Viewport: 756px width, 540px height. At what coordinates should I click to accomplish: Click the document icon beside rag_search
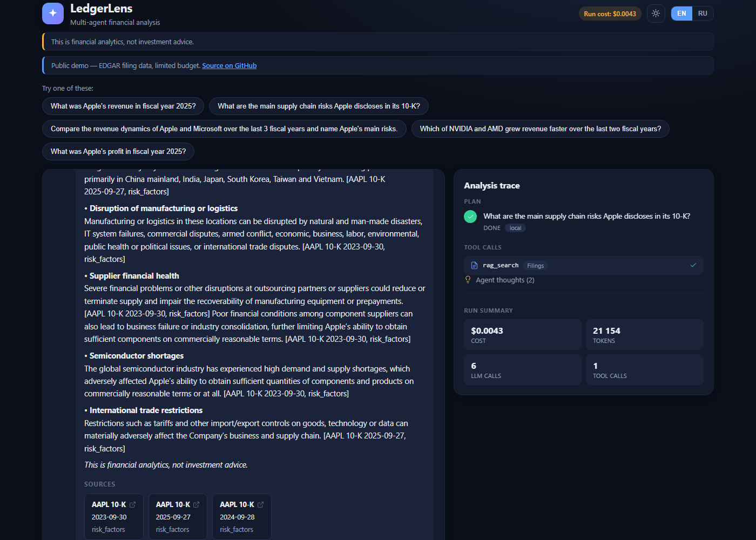(474, 265)
